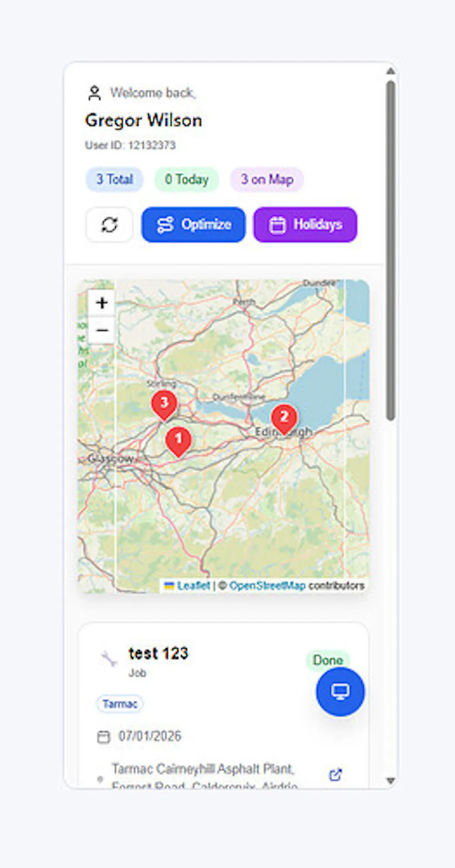
Task: Click the blue floating monitor button
Action: tap(340, 692)
